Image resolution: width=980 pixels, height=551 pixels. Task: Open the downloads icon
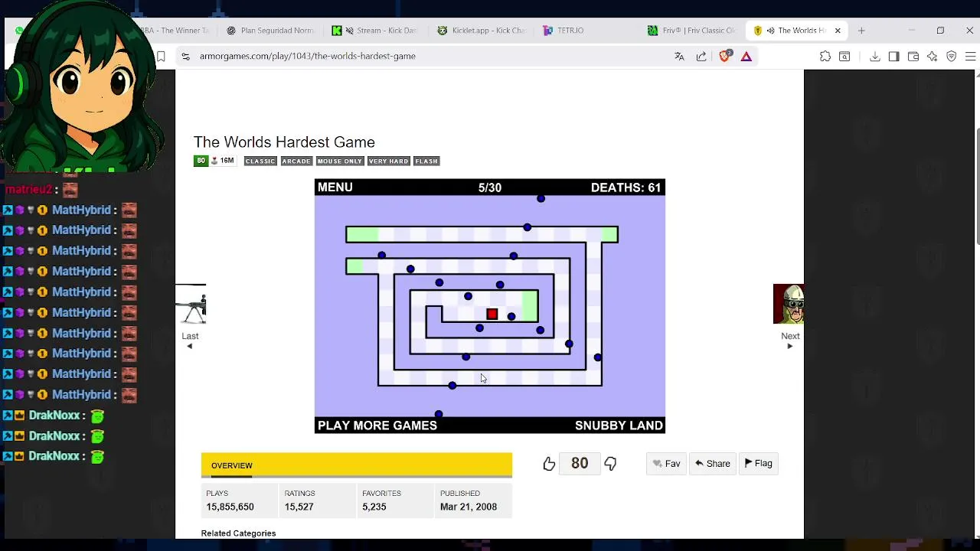[874, 56]
